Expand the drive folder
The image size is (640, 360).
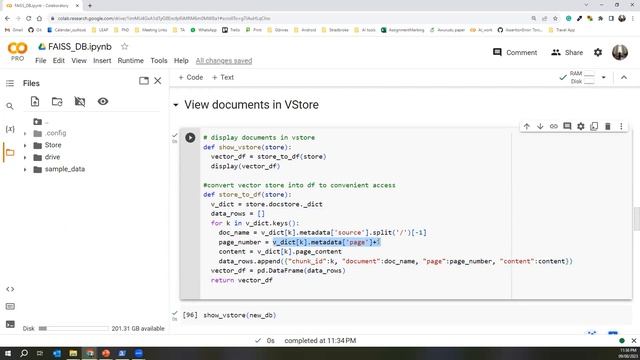25,157
